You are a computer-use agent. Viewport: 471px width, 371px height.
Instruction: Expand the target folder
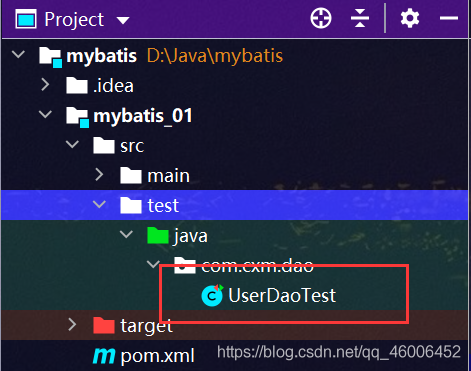72,324
